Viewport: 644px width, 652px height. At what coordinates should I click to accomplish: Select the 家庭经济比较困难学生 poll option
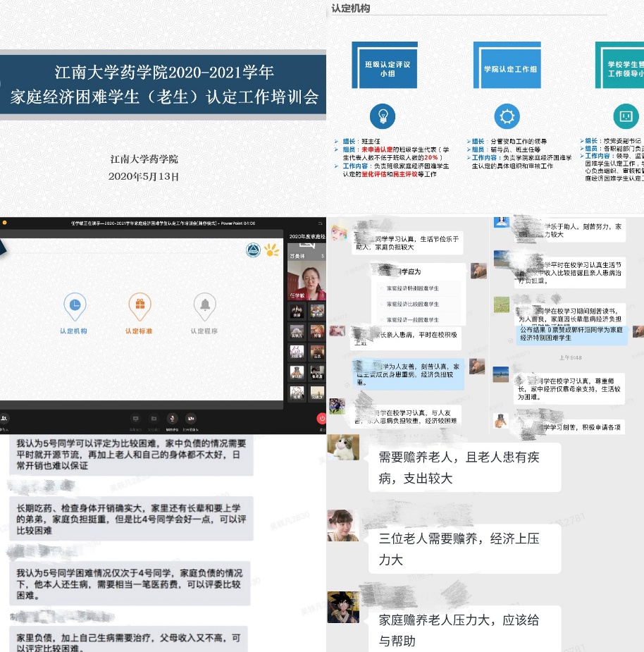click(x=412, y=305)
